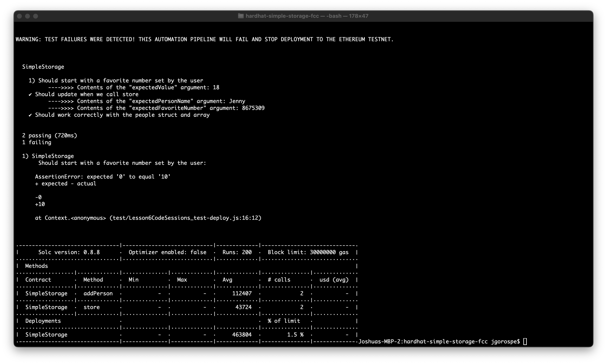Click the minimize window button

coord(27,16)
